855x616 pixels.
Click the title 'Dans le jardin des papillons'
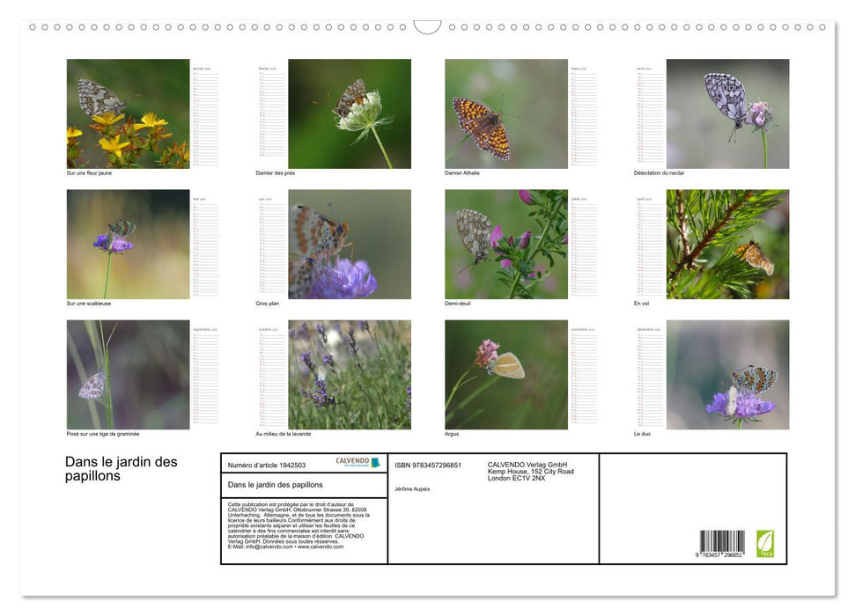[x=121, y=469]
